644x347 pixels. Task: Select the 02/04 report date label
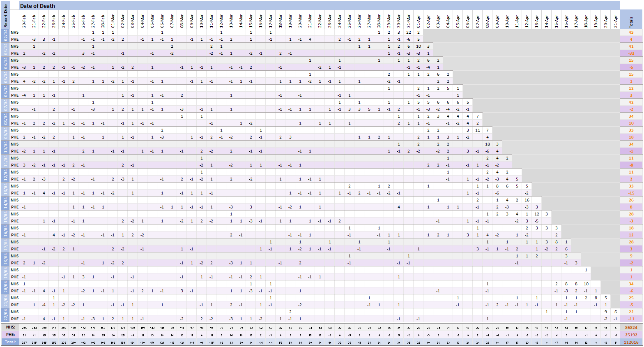pyautogui.click(x=6, y=36)
